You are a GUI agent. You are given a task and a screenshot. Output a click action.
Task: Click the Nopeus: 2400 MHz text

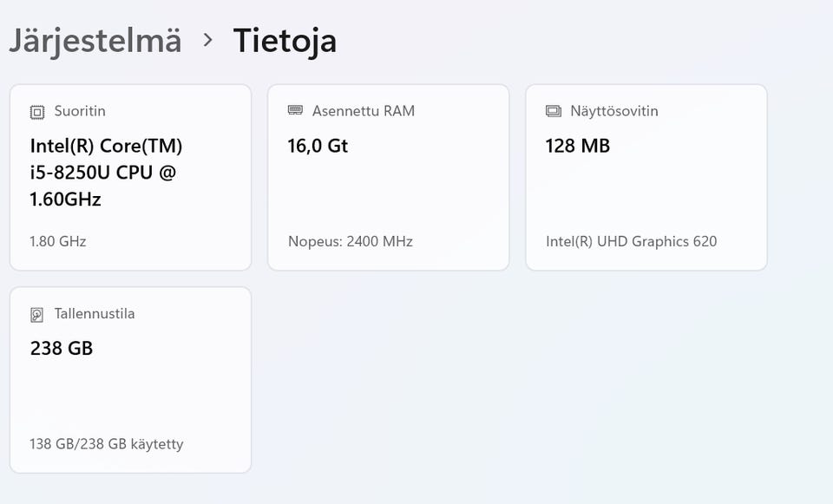coord(351,242)
